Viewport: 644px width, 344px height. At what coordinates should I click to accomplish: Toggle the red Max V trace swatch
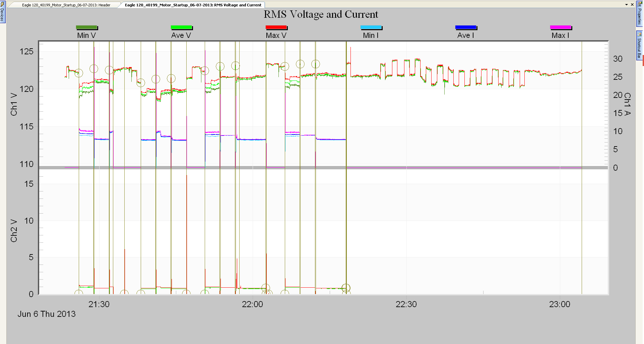click(x=276, y=27)
